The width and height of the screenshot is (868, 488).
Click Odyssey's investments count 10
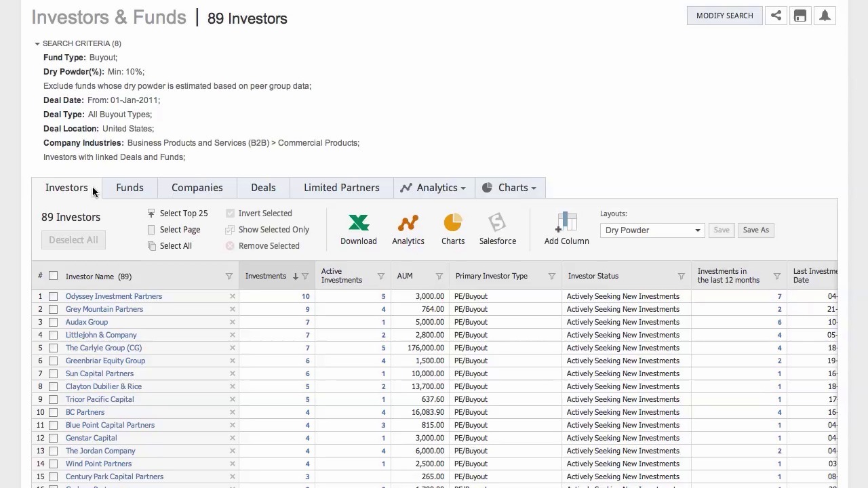(x=306, y=296)
